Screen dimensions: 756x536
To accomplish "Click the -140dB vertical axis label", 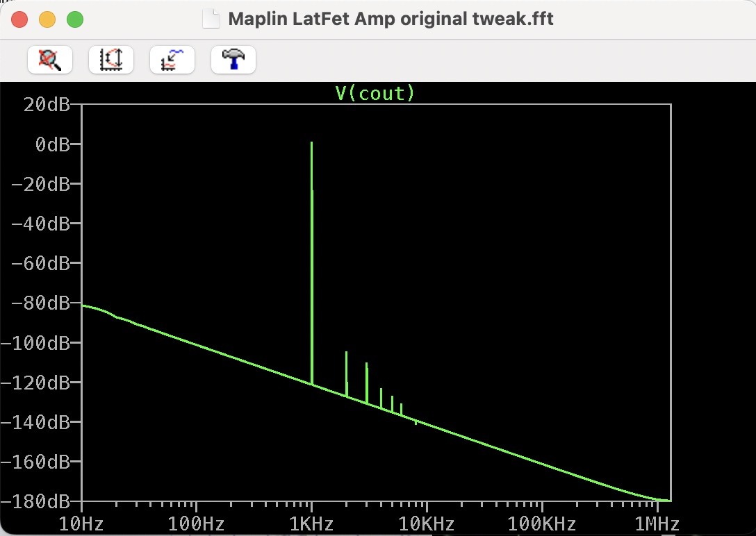I will [x=35, y=422].
